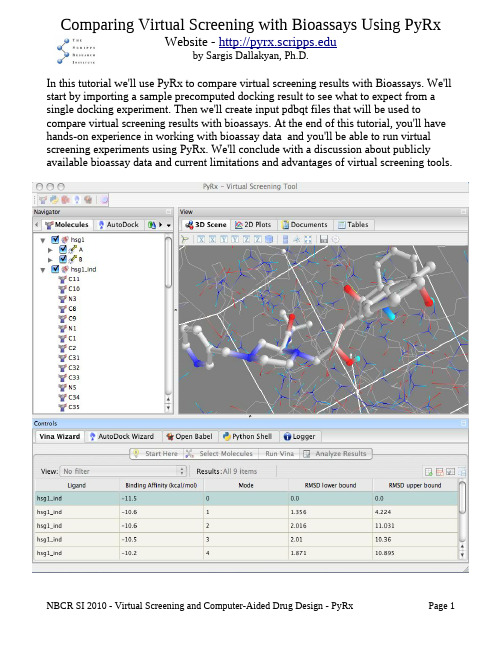Toggle the hsg1_ind checkbox
This screenshot has height=659, width=502.
coord(55,269)
